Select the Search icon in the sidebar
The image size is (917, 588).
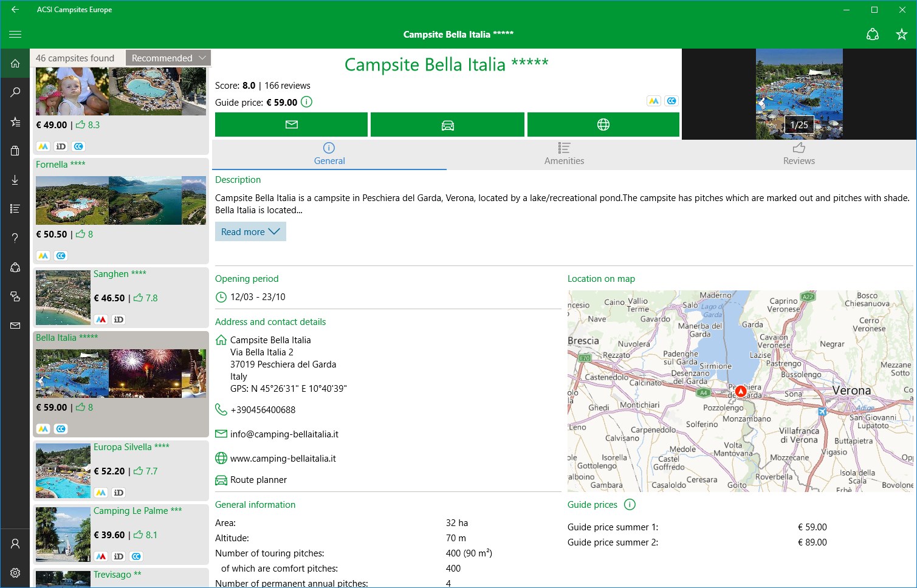pyautogui.click(x=15, y=92)
